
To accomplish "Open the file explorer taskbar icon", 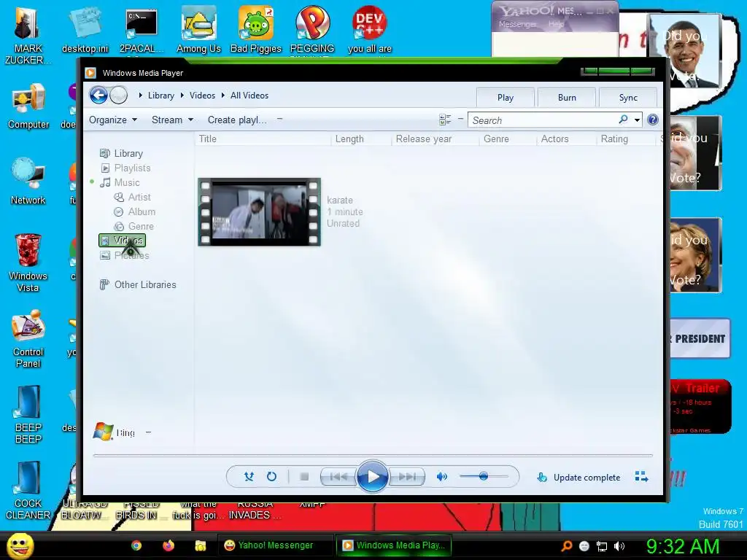I will 201,545.
